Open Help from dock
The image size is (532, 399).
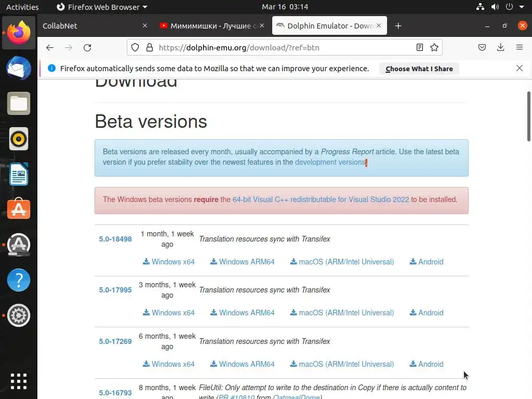[19, 280]
